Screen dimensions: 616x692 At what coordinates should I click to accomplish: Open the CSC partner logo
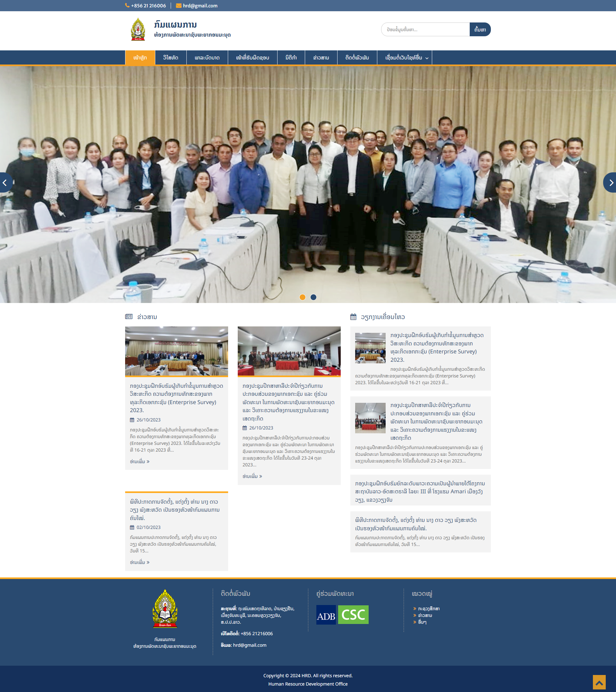353,614
